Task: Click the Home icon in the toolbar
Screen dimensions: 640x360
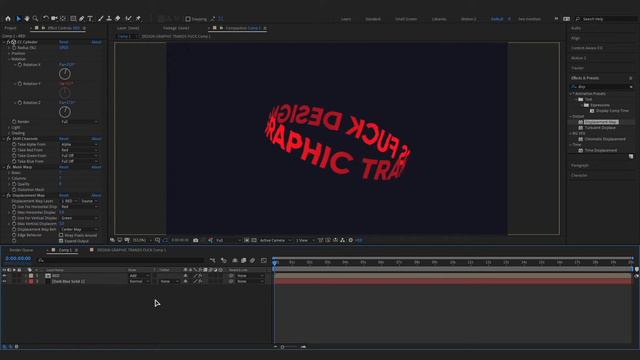Action: coord(8,19)
